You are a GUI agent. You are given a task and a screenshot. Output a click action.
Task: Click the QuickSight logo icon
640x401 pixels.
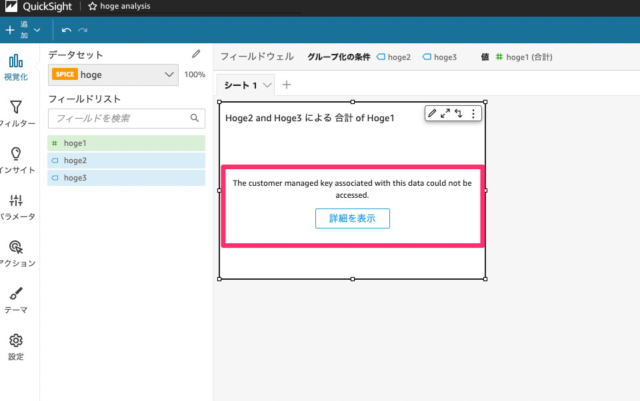tap(11, 6)
